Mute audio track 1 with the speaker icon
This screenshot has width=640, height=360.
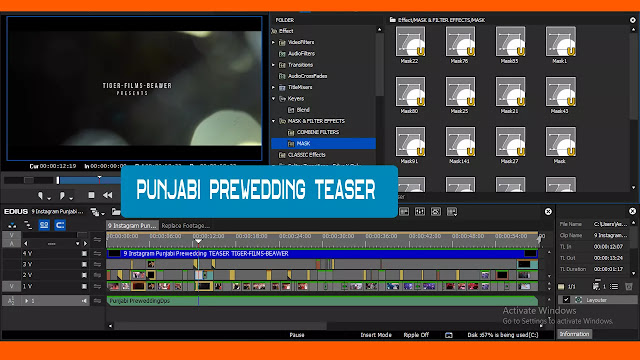point(84,301)
